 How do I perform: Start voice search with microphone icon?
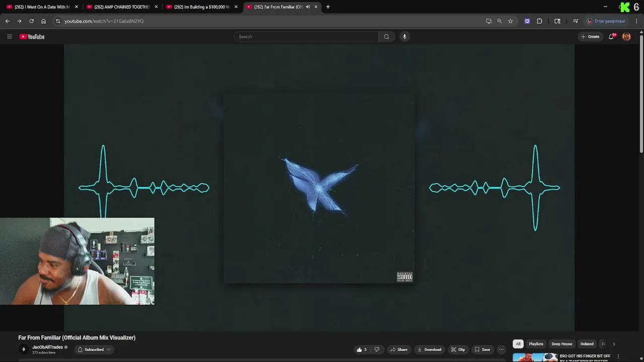coord(405,37)
